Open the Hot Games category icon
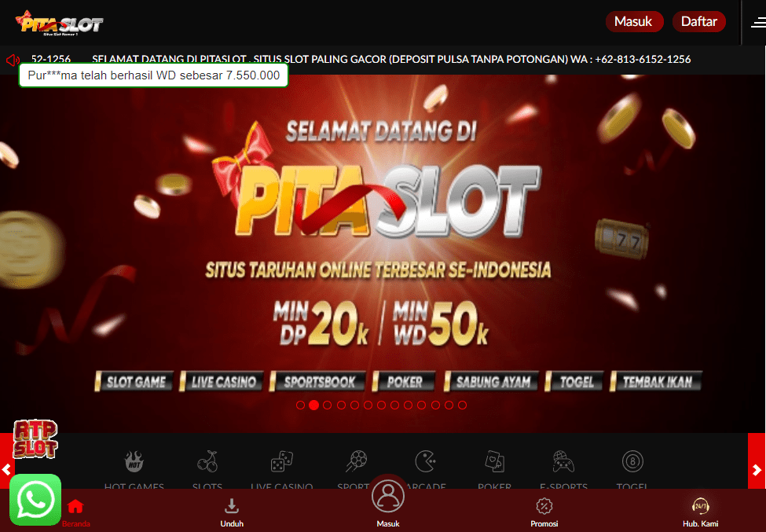Image resolution: width=766 pixels, height=532 pixels. click(x=134, y=461)
